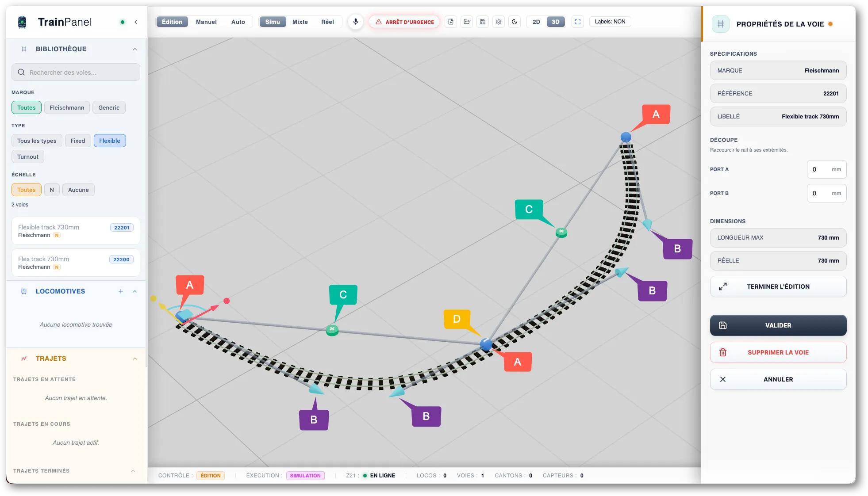Screen dimensions: 868x496
Task: Select Flex track 730mm 22200 card
Action: (76, 263)
